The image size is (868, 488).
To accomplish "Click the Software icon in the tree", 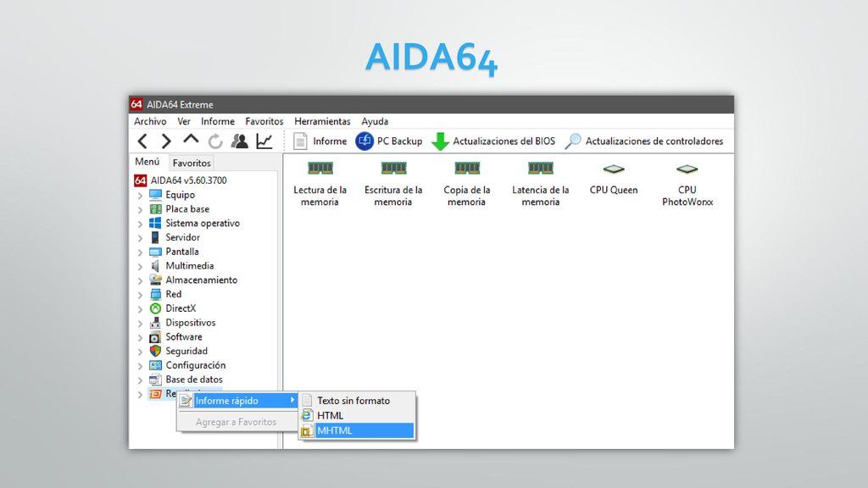I will click(x=156, y=337).
